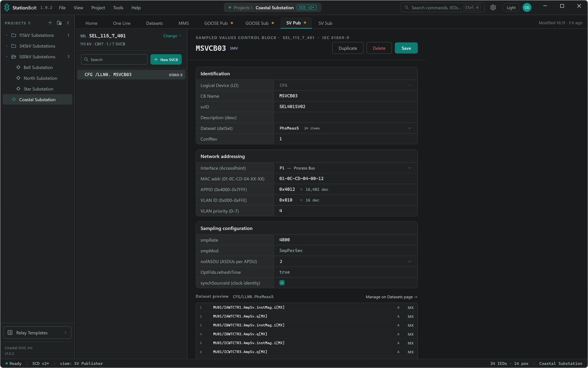Click the 115kV Substations folder icon
The width and height of the screenshot is (588, 368).
[x=14, y=35]
